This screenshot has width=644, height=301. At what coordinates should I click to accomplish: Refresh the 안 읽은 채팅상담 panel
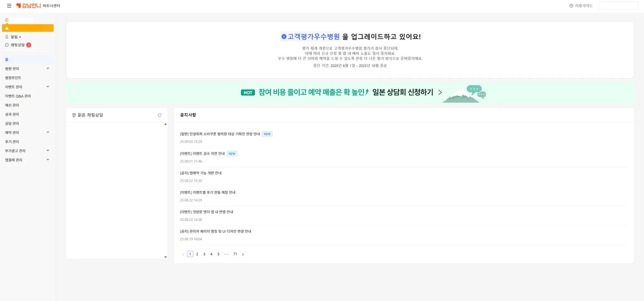[160, 115]
